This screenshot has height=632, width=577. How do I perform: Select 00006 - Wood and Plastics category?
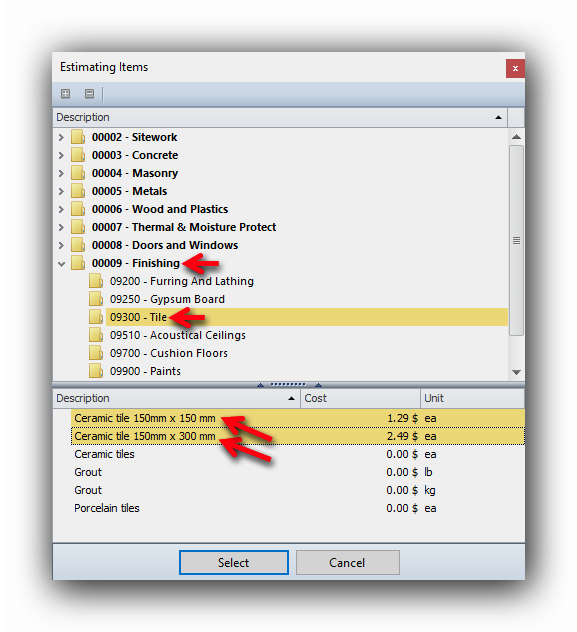160,209
